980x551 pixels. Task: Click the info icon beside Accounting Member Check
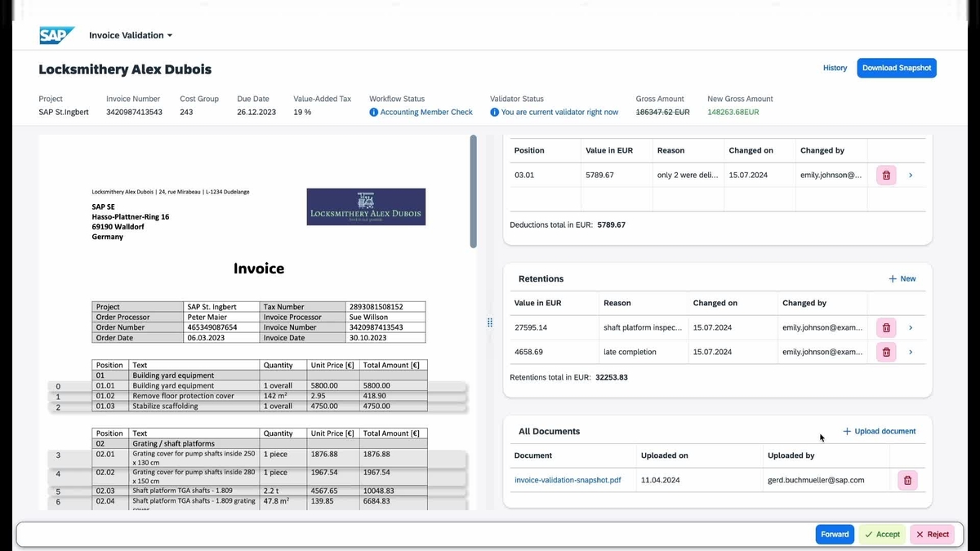click(x=375, y=112)
